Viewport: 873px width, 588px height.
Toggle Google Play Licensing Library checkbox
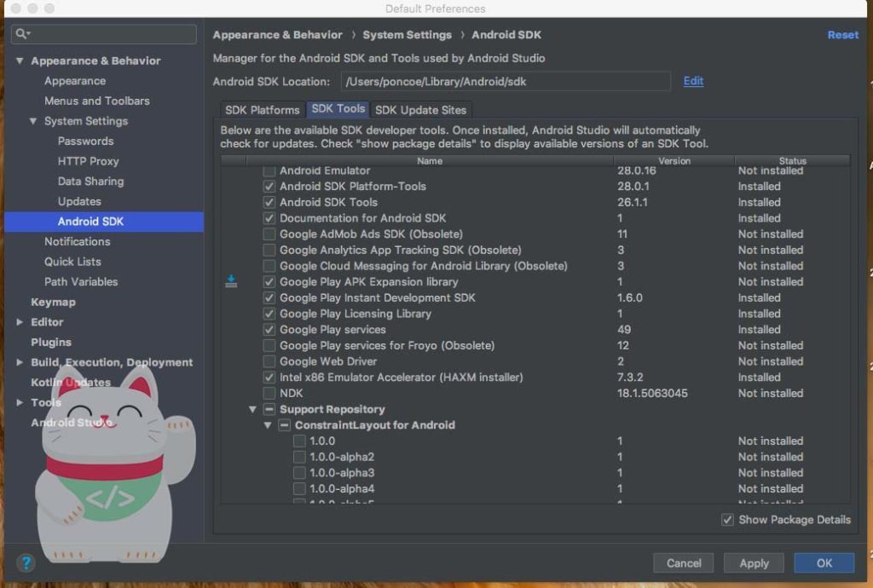click(269, 314)
